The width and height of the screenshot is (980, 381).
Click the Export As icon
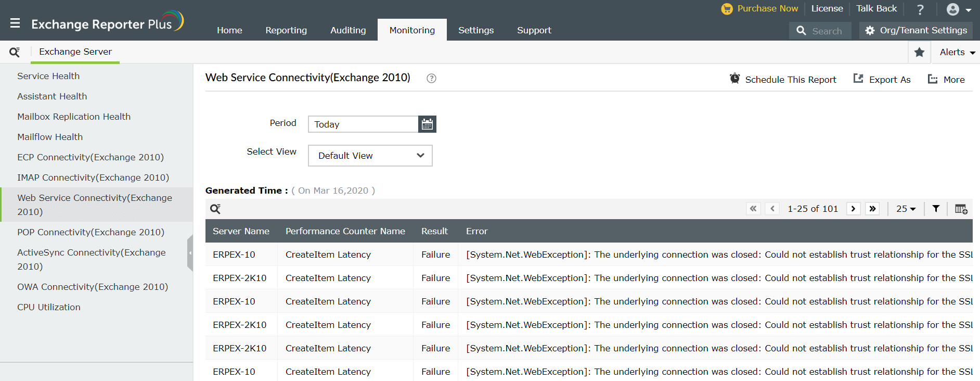click(858, 79)
